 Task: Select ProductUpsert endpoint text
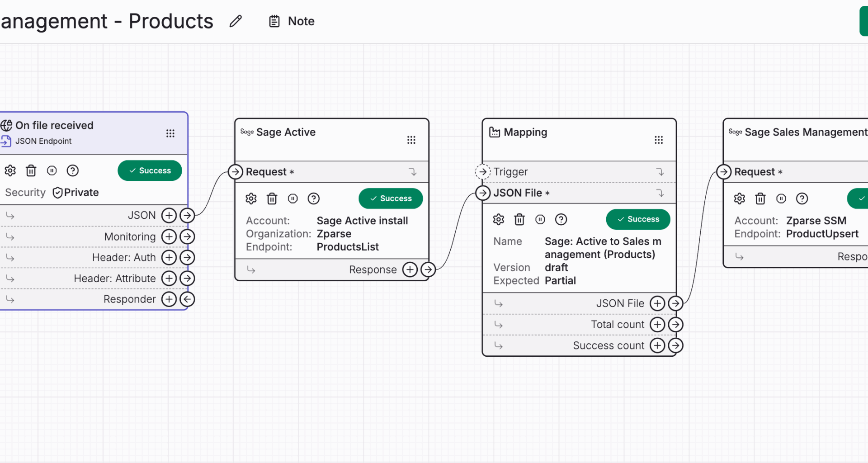pos(822,234)
